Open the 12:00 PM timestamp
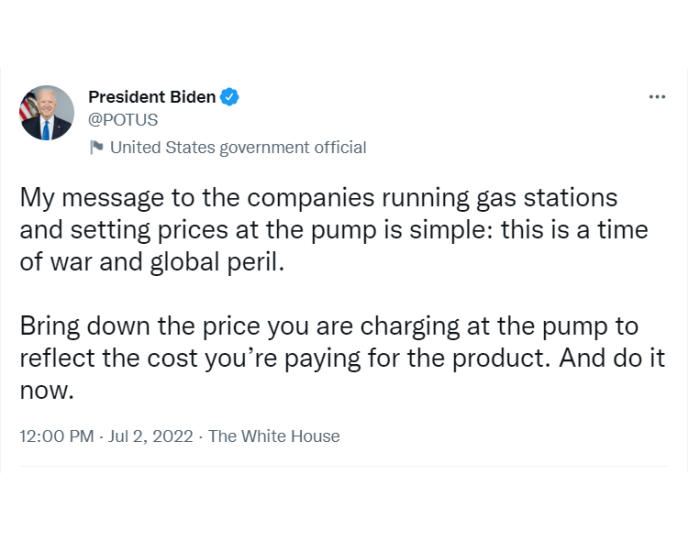Screen dimensions: 700x541 coord(57,436)
